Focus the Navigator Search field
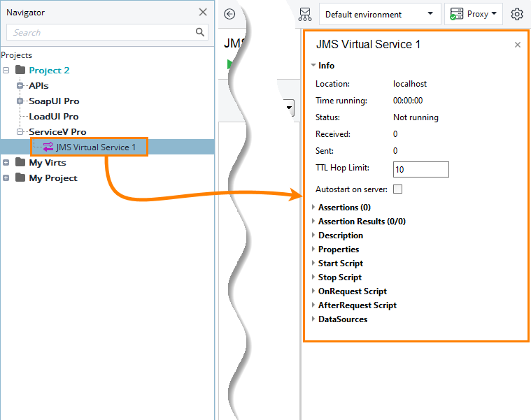 point(107,32)
